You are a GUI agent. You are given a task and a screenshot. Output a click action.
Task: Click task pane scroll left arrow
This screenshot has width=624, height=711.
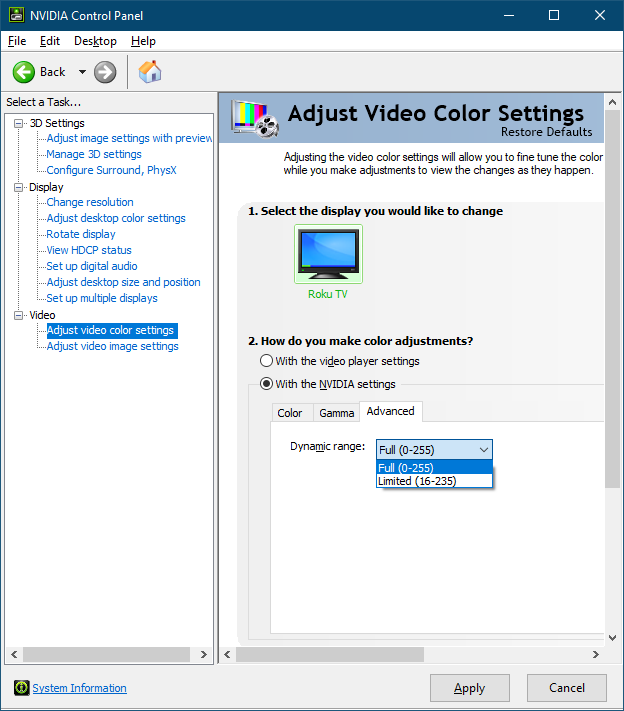14,654
